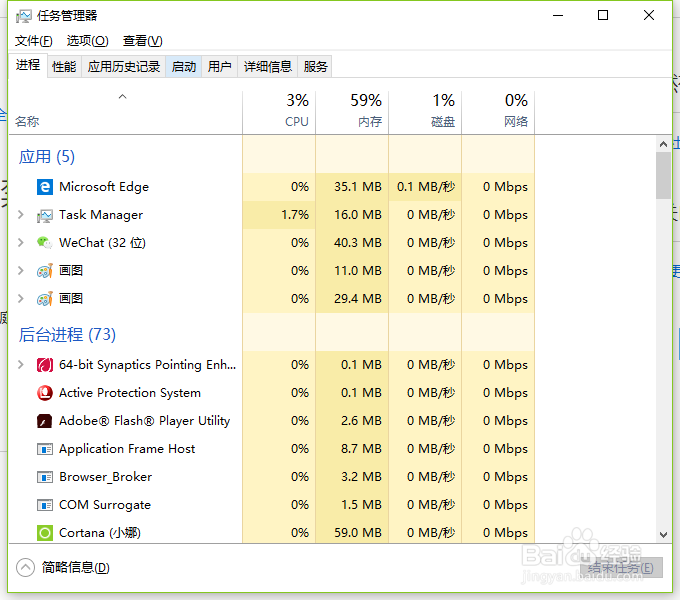Select the Task Manager process name
Image resolution: width=680 pixels, height=600 pixels.
click(x=101, y=215)
